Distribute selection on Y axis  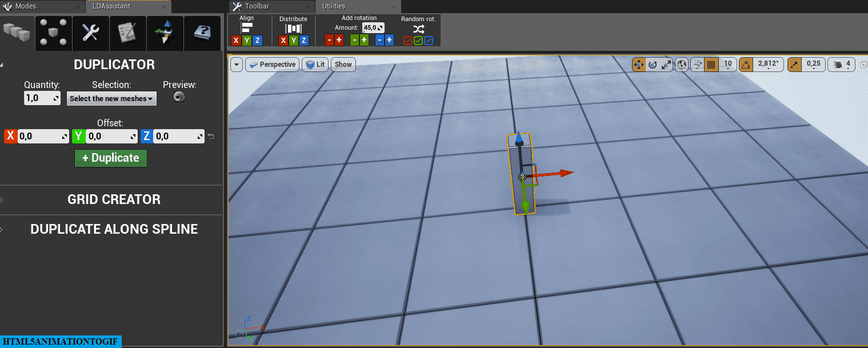pos(294,41)
